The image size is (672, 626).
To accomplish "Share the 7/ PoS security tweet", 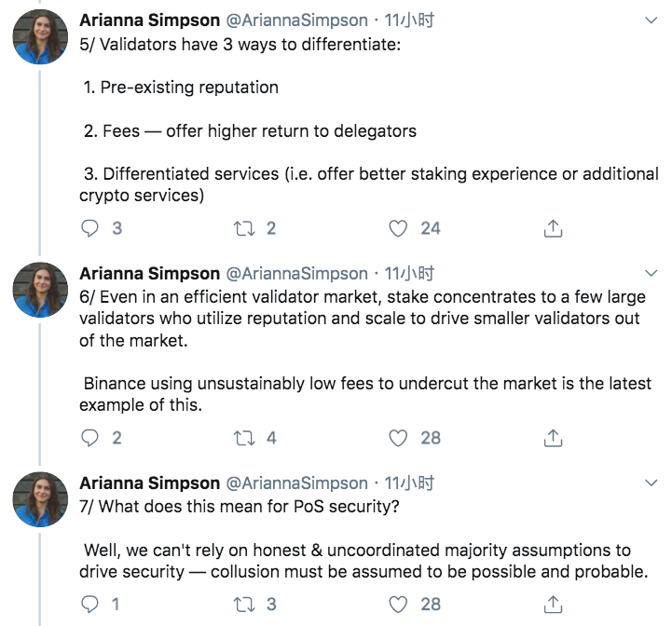I will coord(553,605).
